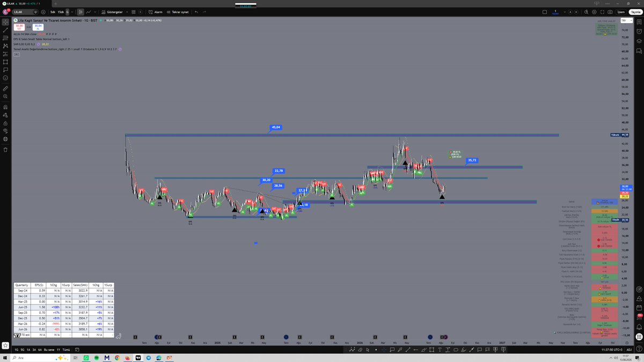Activate the zoom in tool
The width and height of the screenshot is (644, 362).
(x=5, y=96)
